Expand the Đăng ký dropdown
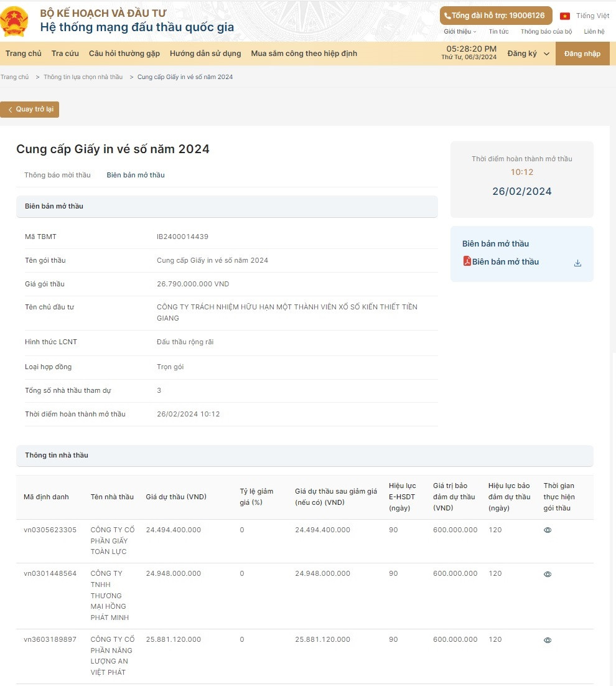This screenshot has width=616, height=686. 528,54
